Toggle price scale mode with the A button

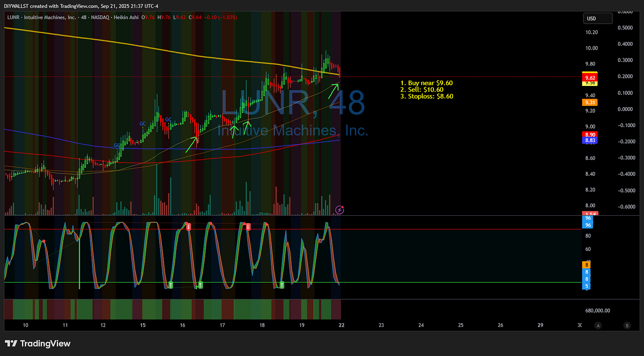tap(598, 325)
